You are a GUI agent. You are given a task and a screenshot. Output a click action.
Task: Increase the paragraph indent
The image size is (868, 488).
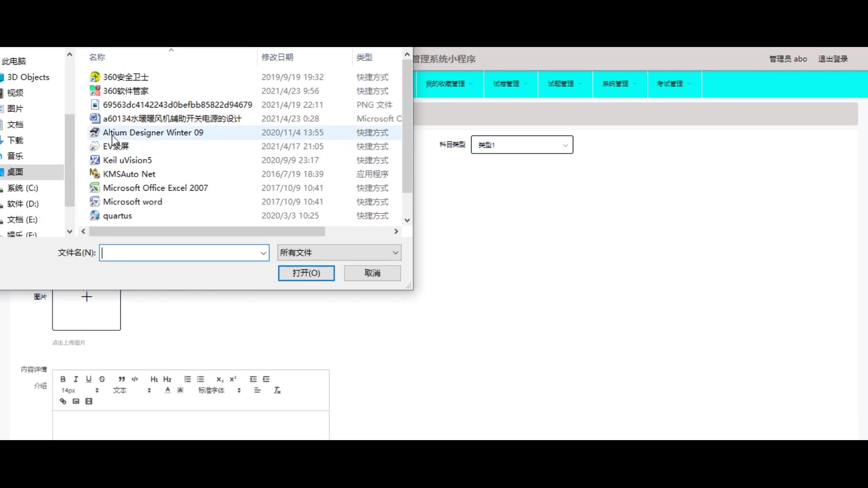point(266,379)
